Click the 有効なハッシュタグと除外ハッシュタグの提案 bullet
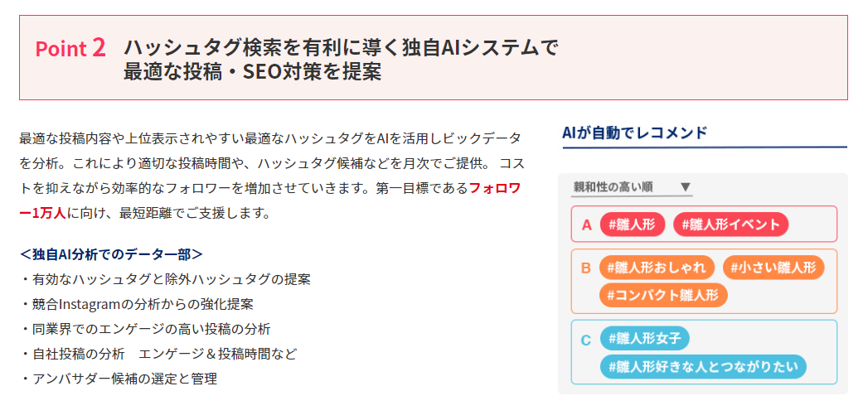The width and height of the screenshot is (868, 420). pos(169,279)
